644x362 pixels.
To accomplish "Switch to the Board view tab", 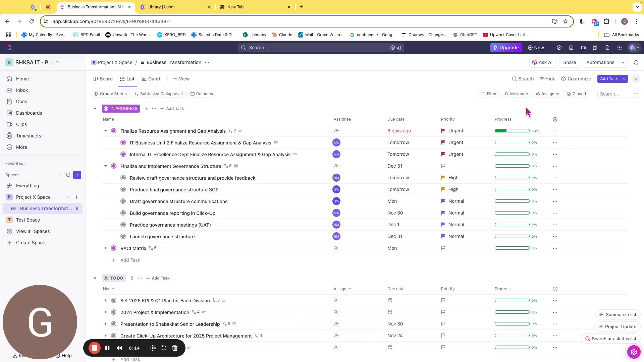I will click(103, 79).
